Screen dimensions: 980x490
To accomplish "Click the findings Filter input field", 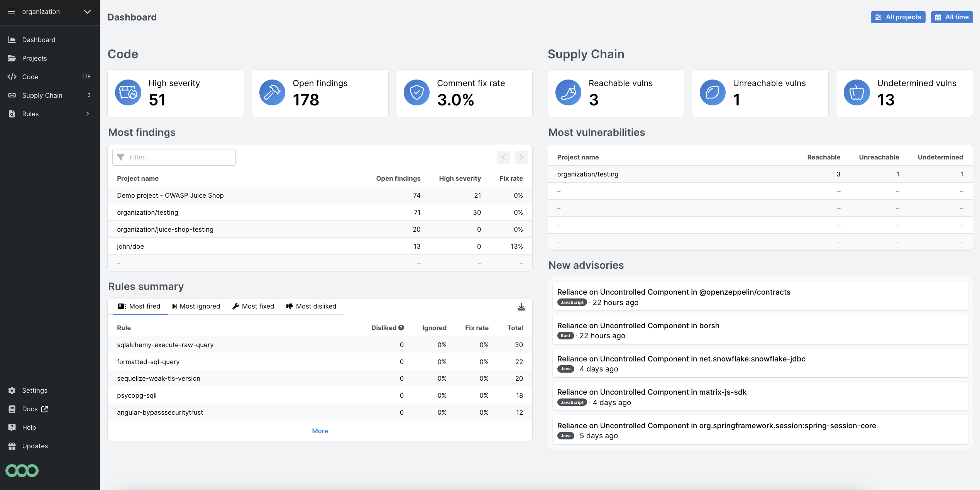I will [x=174, y=157].
